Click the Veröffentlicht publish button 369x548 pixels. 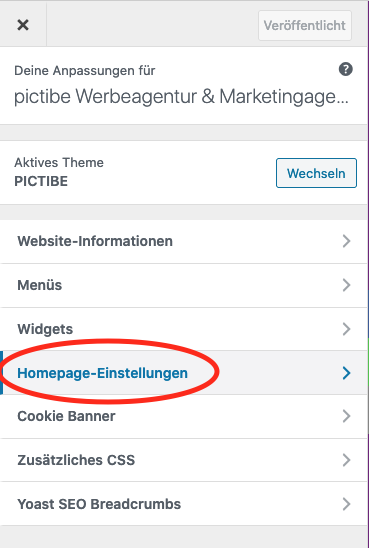click(x=305, y=25)
